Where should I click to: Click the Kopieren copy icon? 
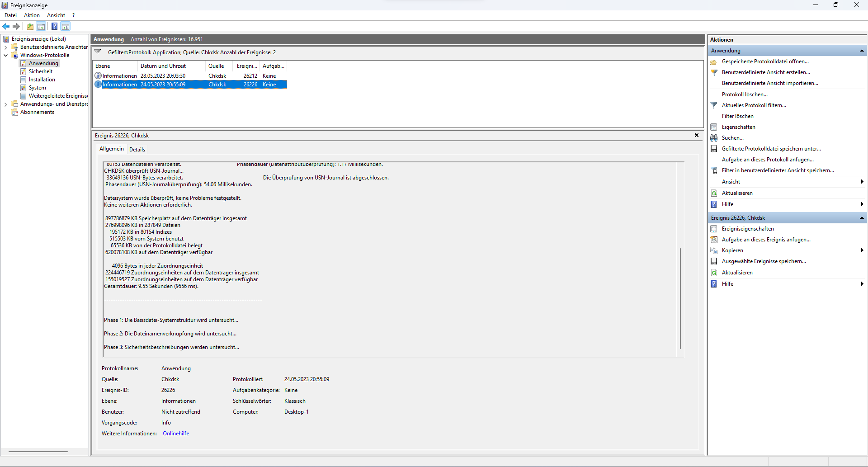[714, 250]
